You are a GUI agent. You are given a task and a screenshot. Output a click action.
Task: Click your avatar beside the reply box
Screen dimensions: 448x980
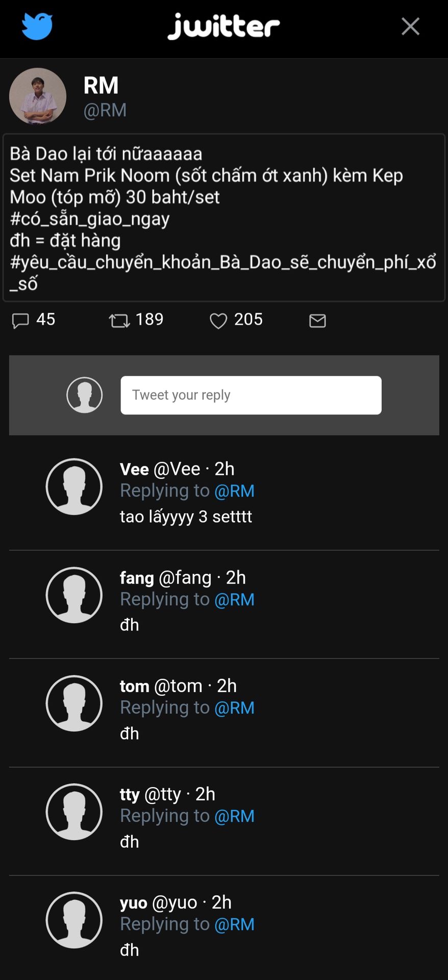point(85,395)
